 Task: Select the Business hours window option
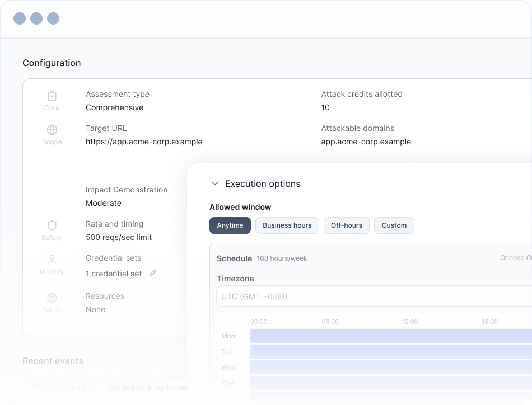287,225
